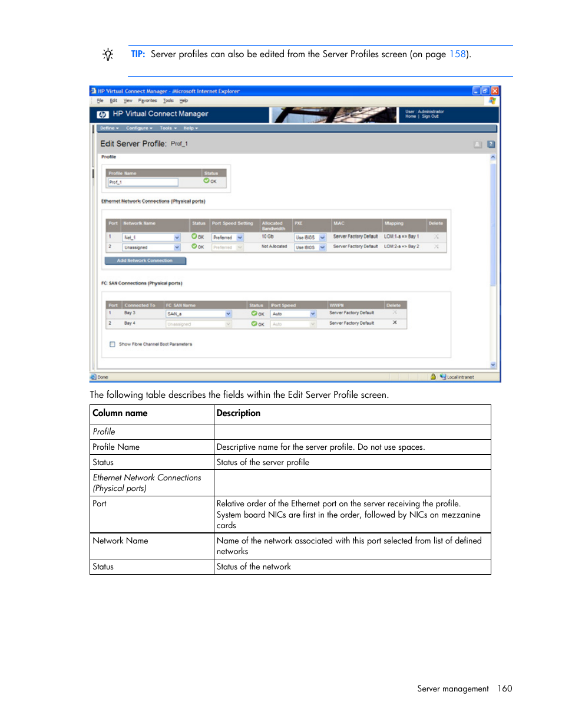Open the Help menu in Virtual Connect Manager
This screenshot has width=562, height=728.
190,128
